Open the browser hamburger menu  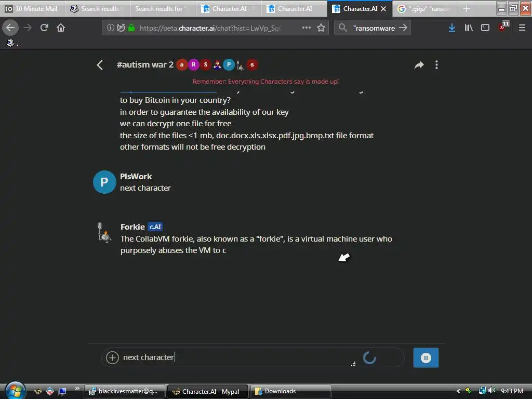[522, 28]
